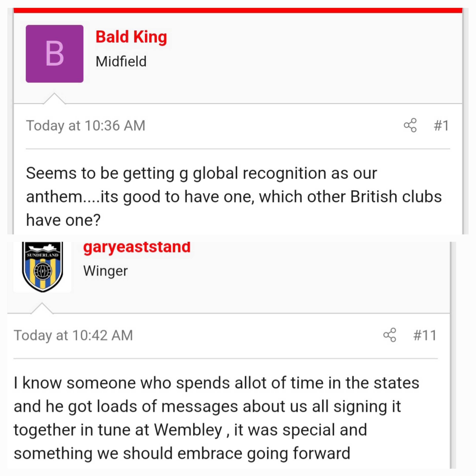
Task: Click the pointer arrow below garyeaststand's avatar
Action: point(42,308)
